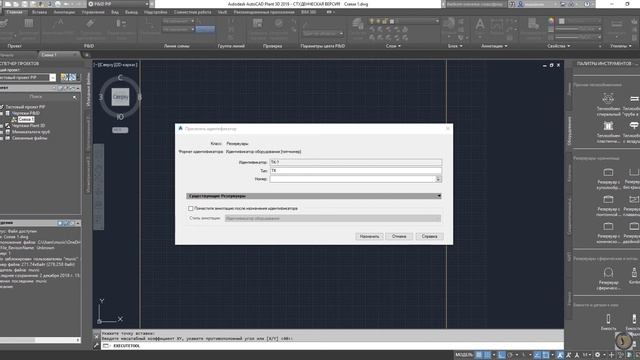Image resolution: width=640 pixels, height=360 pixels.
Task: Open workspace switching gear in status bar
Action: (598, 355)
